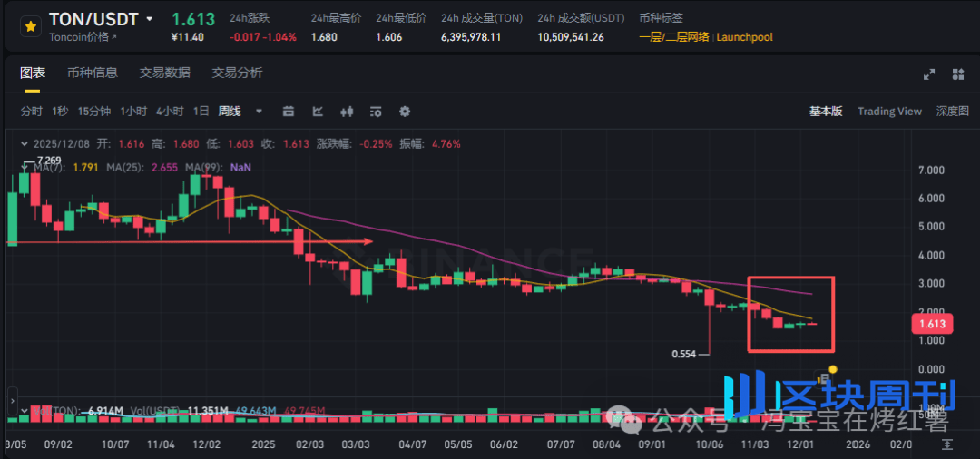Click the auto-fit scale icon at the bottom right

(947, 444)
